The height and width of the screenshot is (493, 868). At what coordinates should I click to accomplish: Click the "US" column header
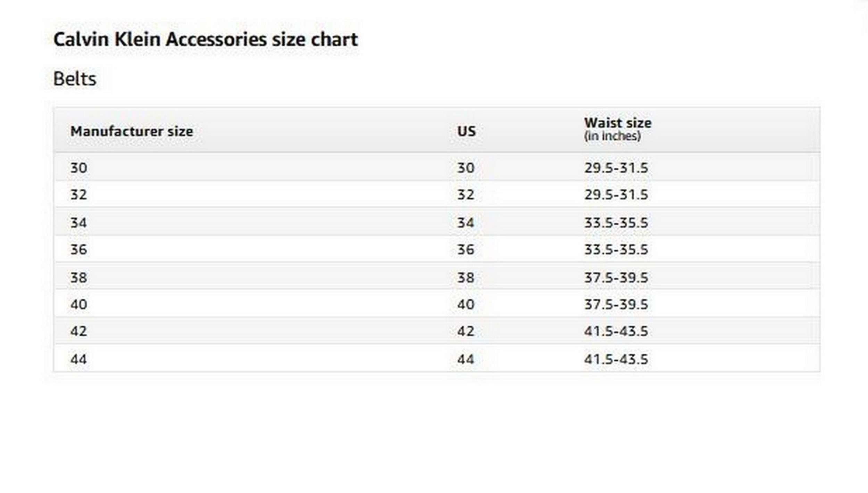click(x=466, y=131)
